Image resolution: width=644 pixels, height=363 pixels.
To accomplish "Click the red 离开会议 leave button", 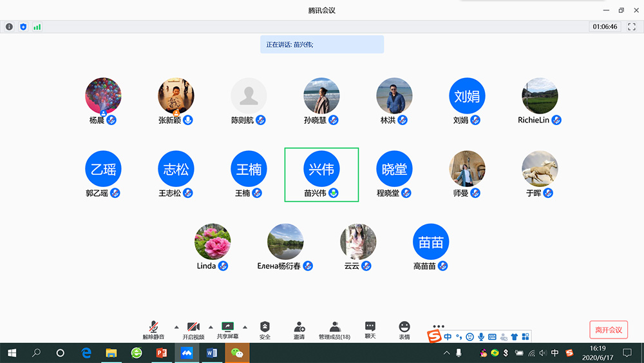I will (x=608, y=329).
